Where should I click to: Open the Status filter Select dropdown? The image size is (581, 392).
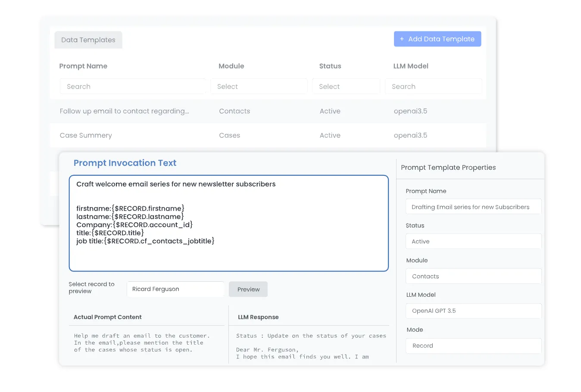point(347,86)
